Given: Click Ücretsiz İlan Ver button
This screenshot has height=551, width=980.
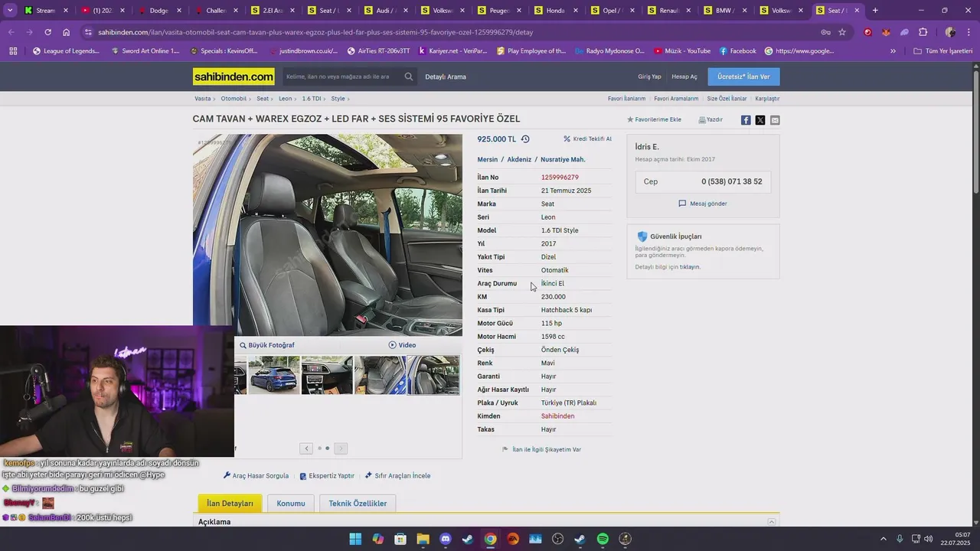Looking at the screenshot, I should coord(743,77).
